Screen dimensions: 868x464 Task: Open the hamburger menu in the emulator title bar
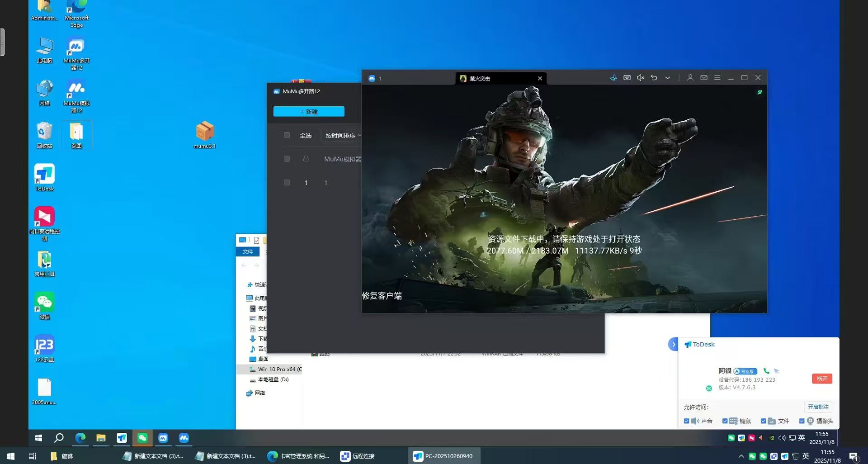coord(717,78)
